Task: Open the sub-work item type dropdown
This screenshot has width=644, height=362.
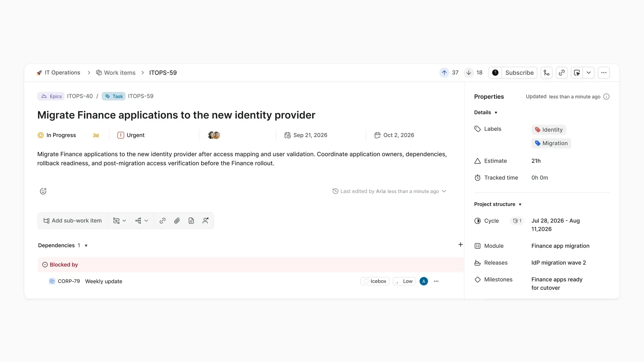Action: pyautogui.click(x=119, y=221)
